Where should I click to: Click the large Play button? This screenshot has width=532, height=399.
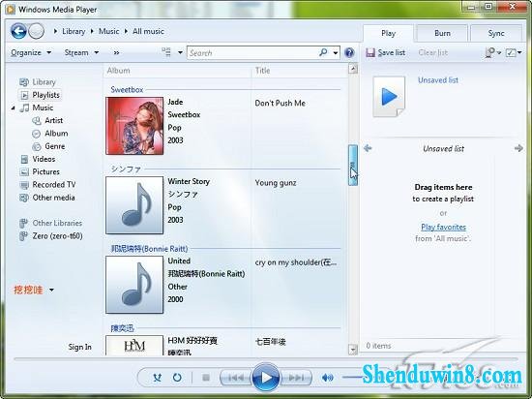coord(266,378)
